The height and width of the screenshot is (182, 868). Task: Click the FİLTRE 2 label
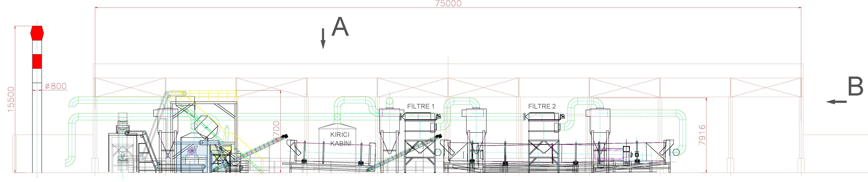pos(542,106)
